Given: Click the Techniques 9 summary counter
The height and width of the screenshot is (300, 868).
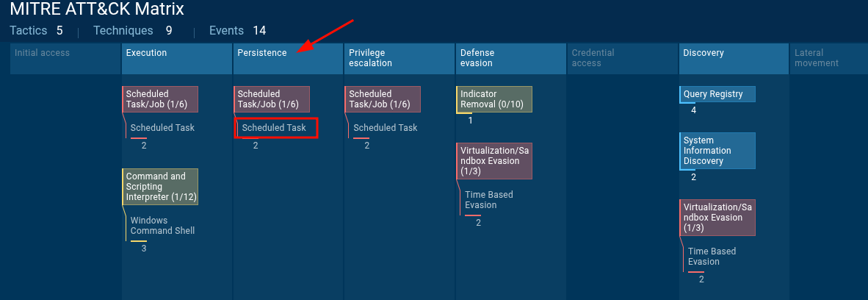Looking at the screenshot, I should [133, 30].
